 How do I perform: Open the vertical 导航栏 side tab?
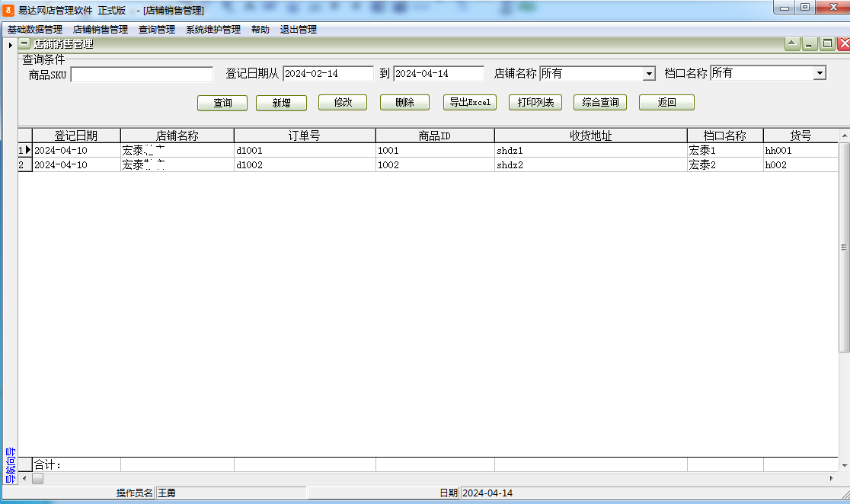pyautogui.click(x=11, y=465)
